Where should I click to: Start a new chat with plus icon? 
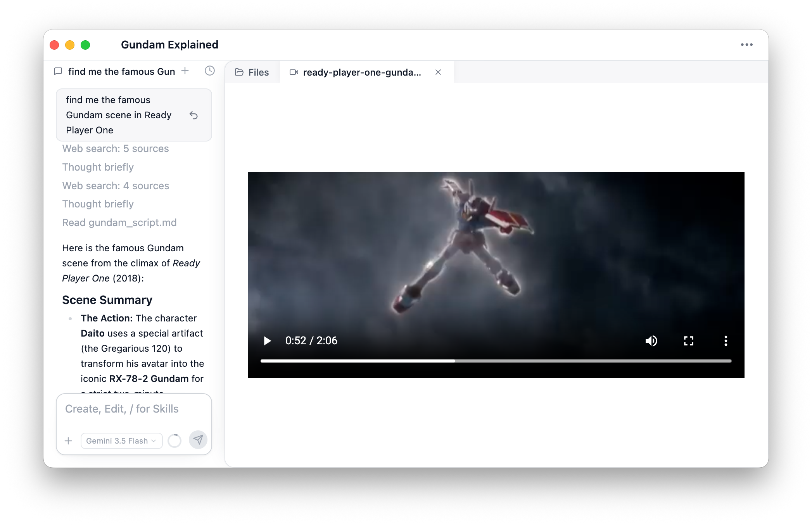click(x=185, y=71)
